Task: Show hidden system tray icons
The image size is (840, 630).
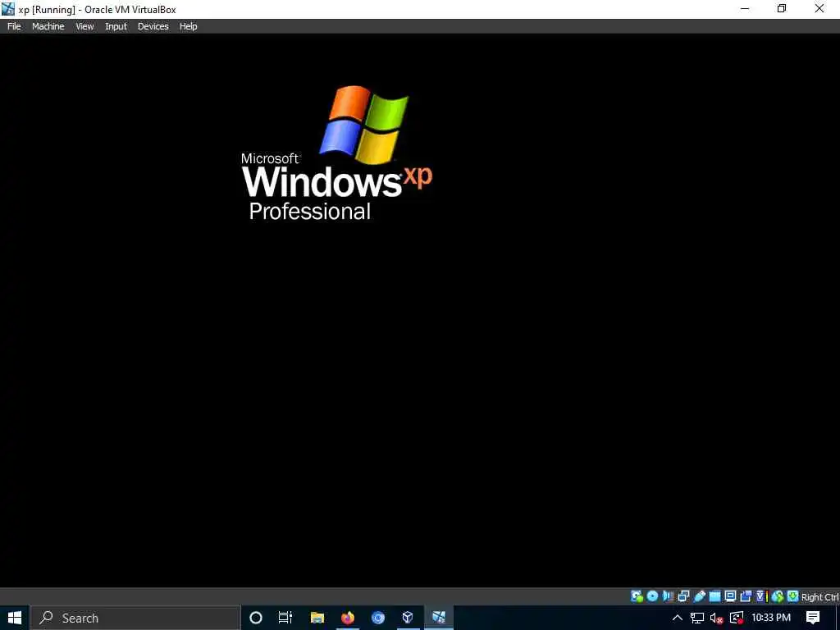Action: [677, 618]
